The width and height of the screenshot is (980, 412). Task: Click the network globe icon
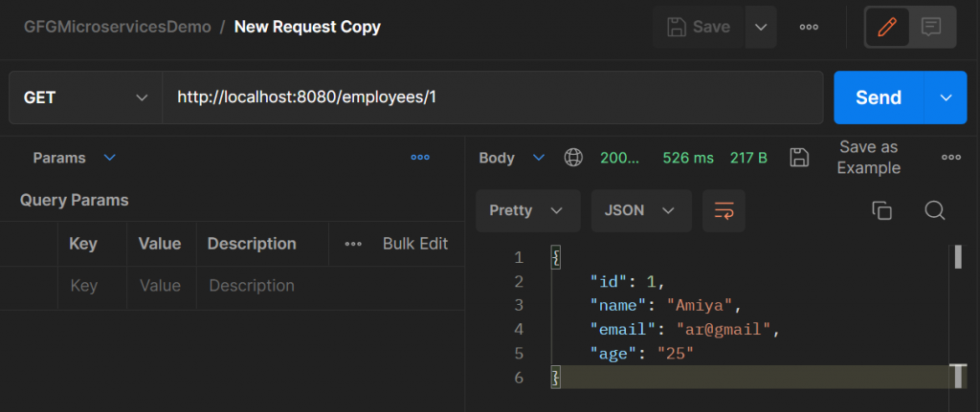pos(573,158)
